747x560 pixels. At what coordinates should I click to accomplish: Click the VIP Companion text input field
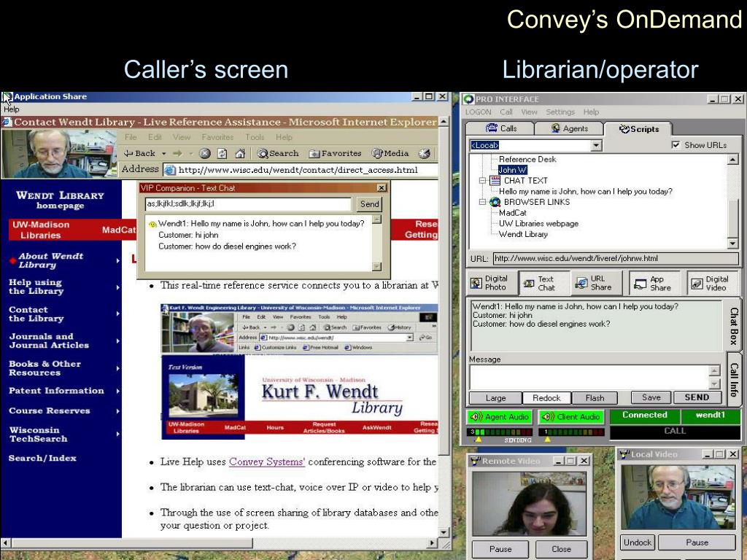pyautogui.click(x=248, y=204)
